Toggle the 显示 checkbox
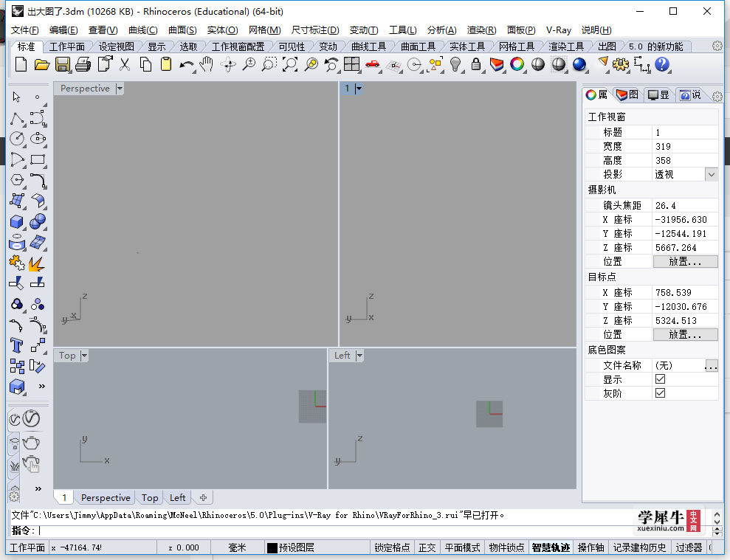The image size is (730, 560). [660, 379]
